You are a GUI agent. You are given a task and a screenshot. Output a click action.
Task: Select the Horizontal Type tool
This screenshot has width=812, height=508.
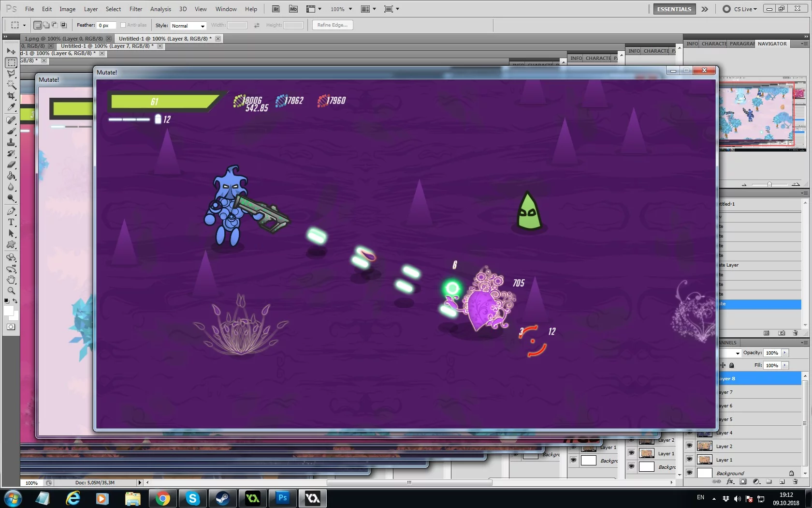click(11, 222)
